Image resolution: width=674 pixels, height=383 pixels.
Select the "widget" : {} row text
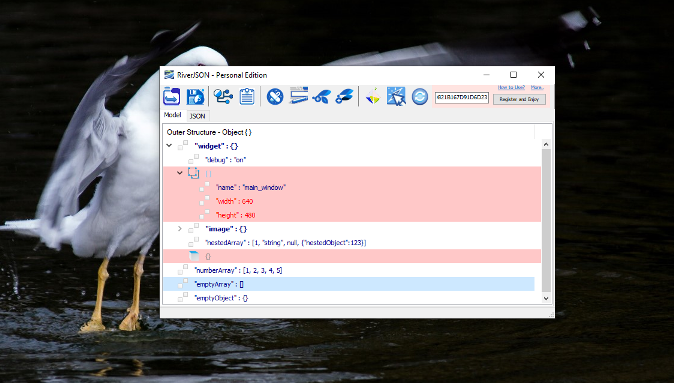(x=216, y=146)
